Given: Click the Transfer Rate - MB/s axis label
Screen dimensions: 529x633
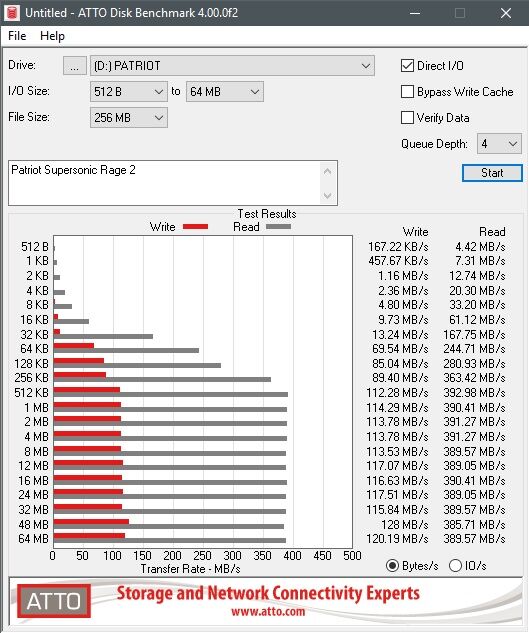Looking at the screenshot, I should 191,569.
